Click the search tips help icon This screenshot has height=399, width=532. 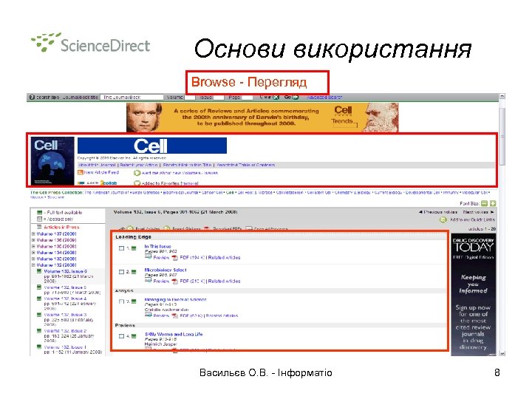32,98
